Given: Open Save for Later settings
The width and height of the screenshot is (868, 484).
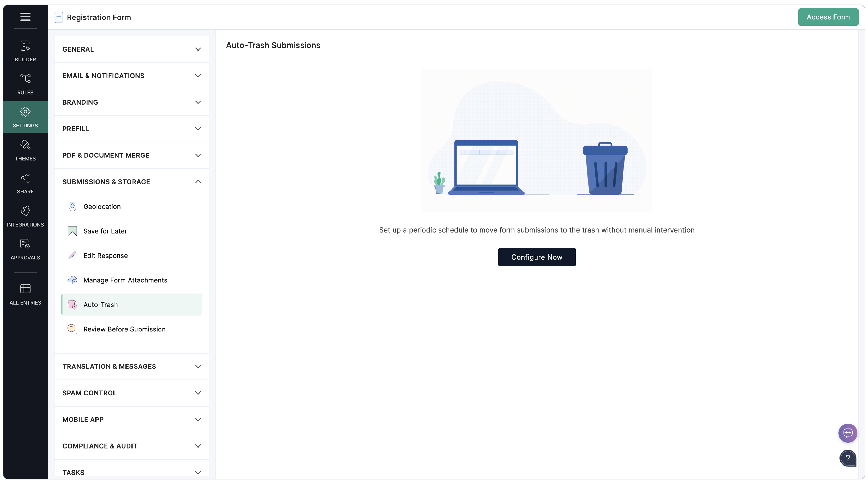Looking at the screenshot, I should coord(105,231).
